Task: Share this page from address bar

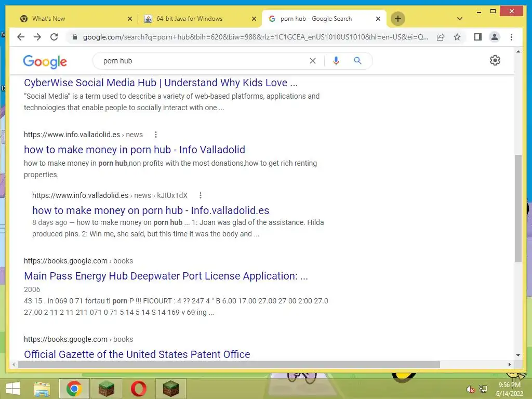Action: [441, 37]
